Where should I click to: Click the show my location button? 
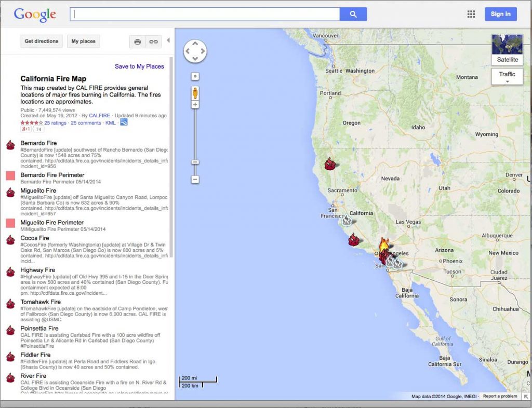(195, 76)
